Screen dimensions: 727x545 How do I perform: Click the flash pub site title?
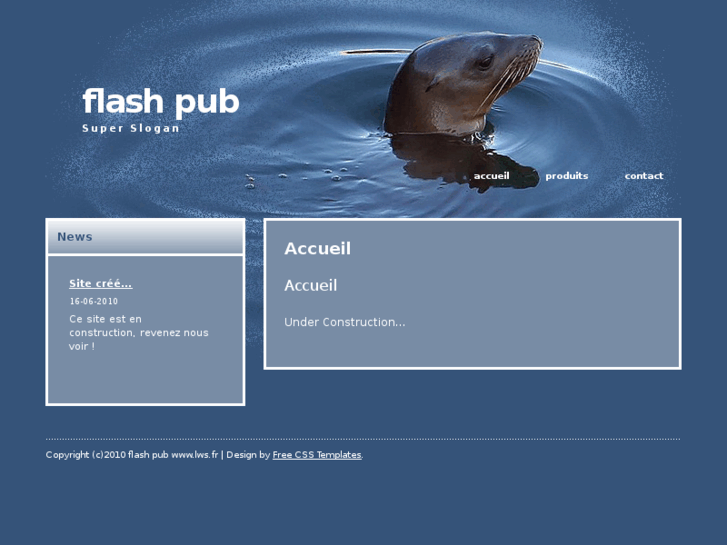[160, 102]
